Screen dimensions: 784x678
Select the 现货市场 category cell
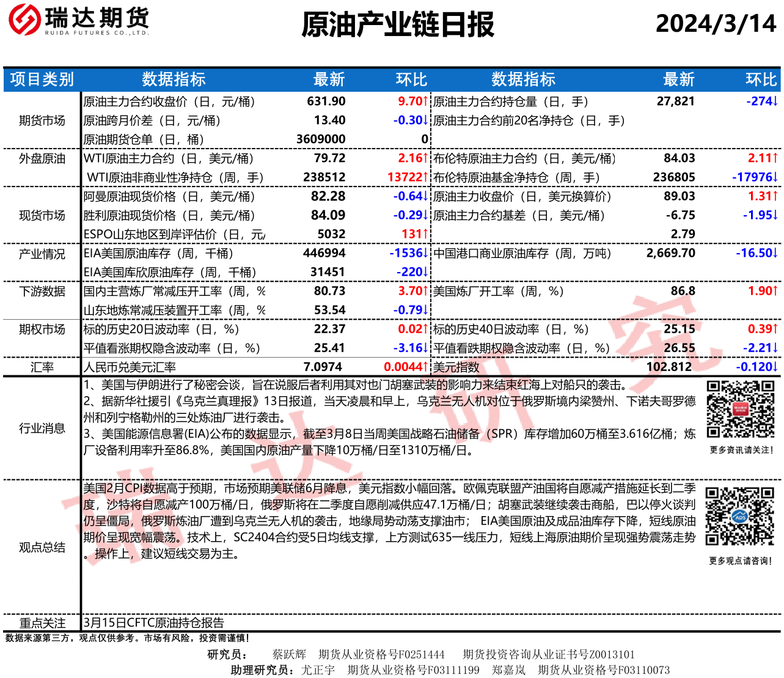[42, 215]
